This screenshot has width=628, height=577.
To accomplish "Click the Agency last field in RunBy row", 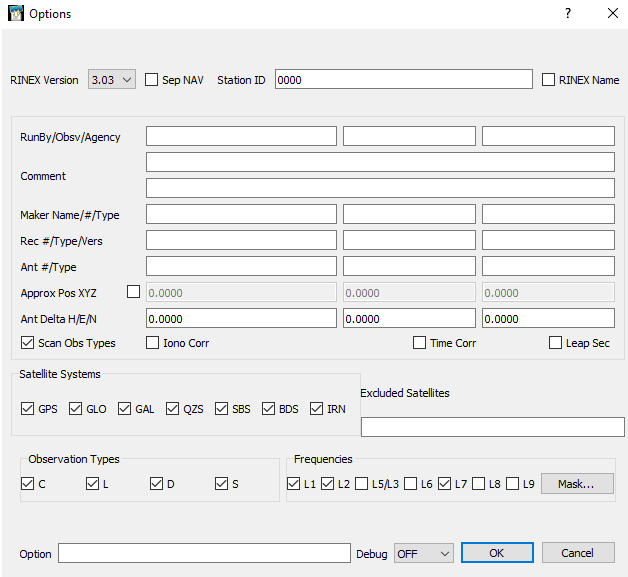I will click(548, 136).
